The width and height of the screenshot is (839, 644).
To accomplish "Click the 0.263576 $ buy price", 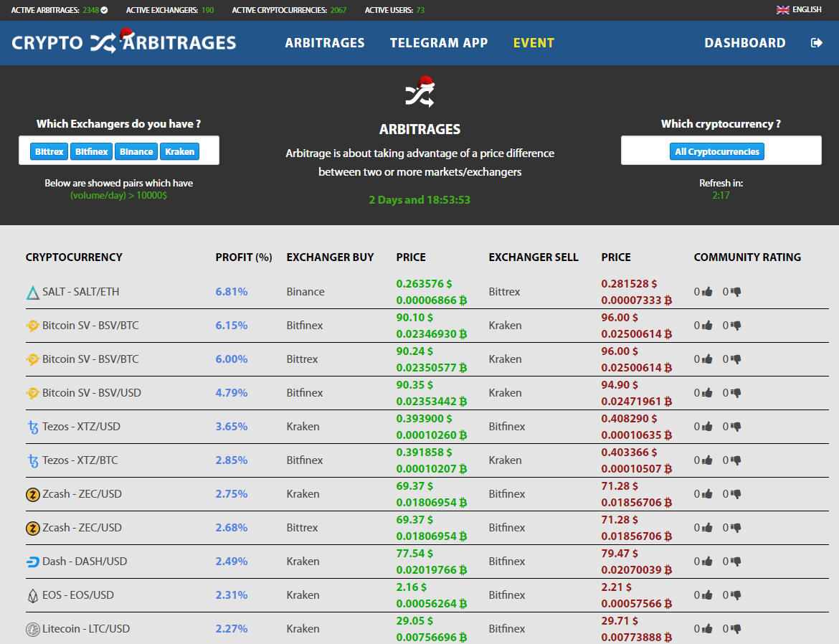I will (424, 284).
